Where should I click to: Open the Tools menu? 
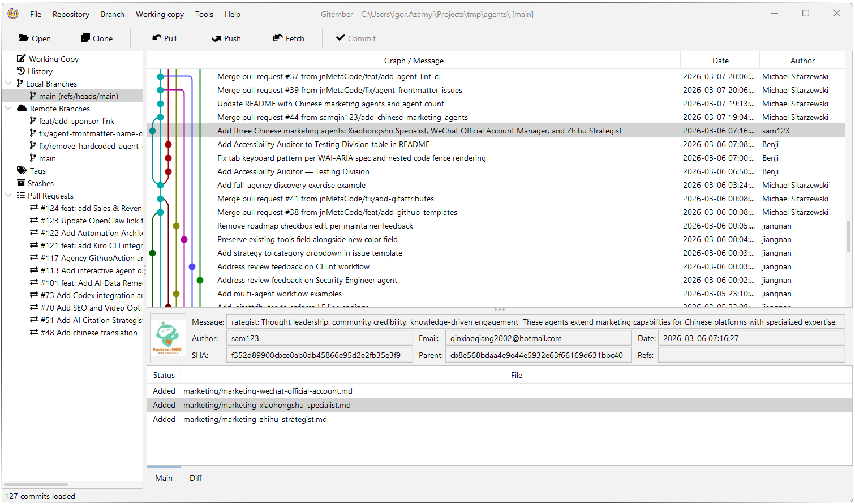click(x=204, y=14)
